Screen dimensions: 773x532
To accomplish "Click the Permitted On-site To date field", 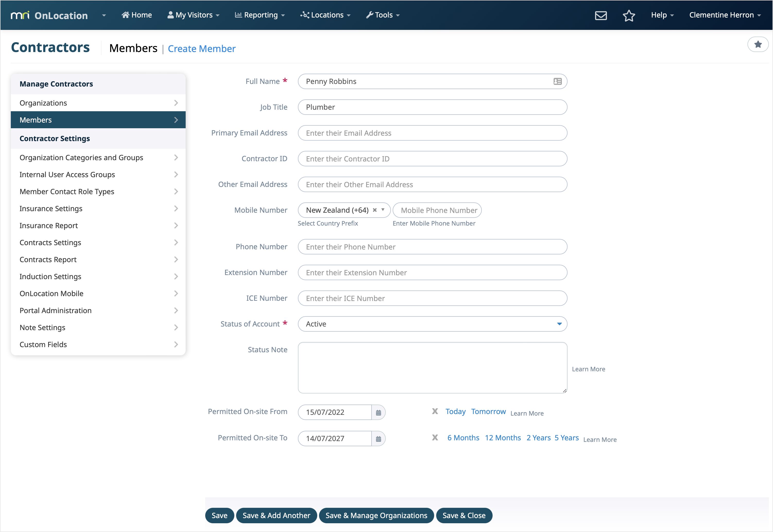I will point(335,439).
